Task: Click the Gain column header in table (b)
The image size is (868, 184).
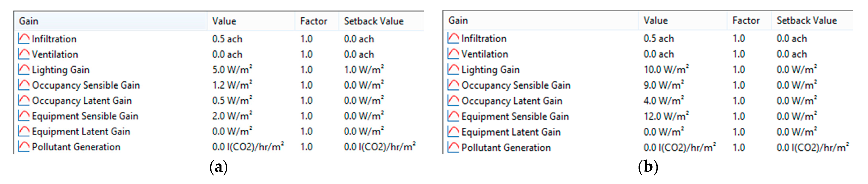Action: pos(458,21)
